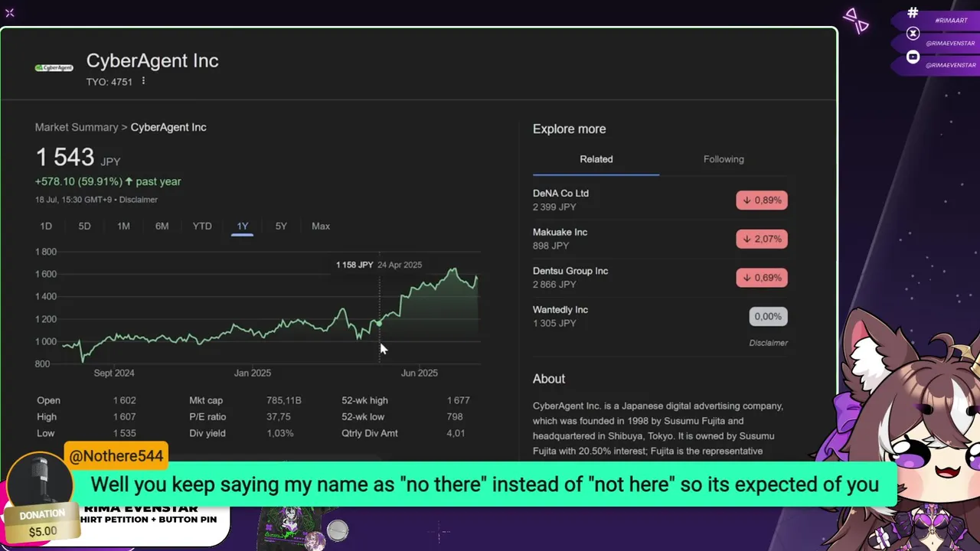Viewport: 980px width, 551px height.
Task: Click the Open value 1 602
Action: (124, 400)
